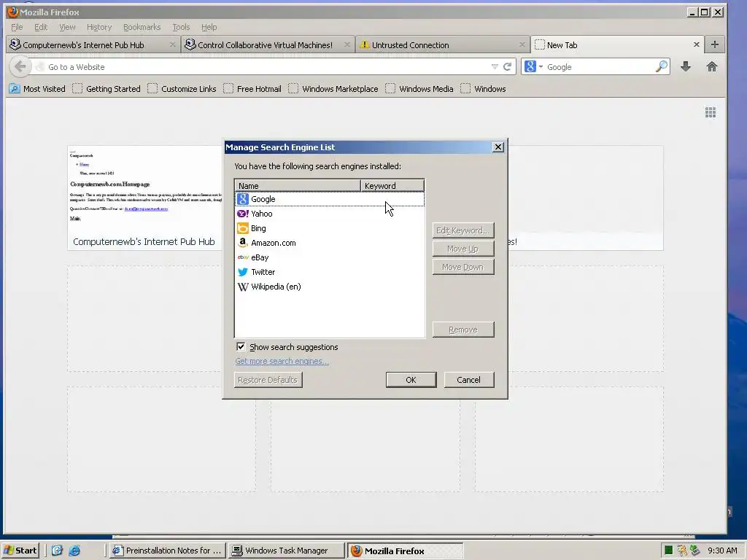
Task: Open the Bookmarks menu
Action: click(142, 27)
